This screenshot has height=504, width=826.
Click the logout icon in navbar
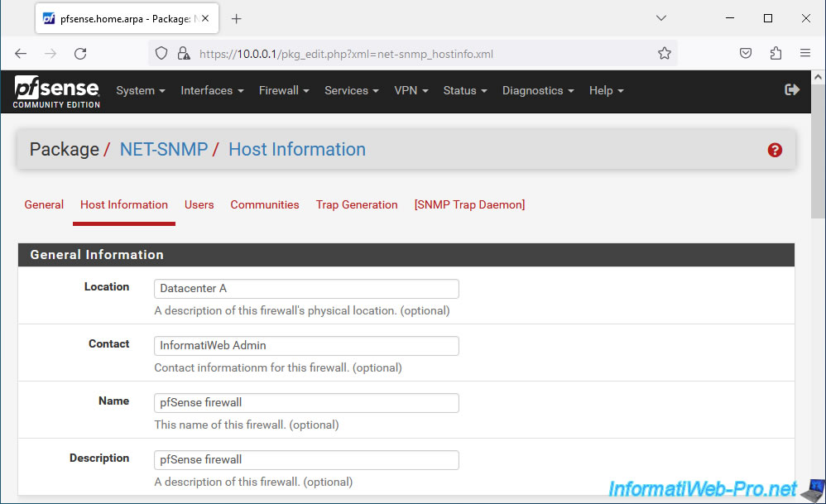click(x=792, y=90)
